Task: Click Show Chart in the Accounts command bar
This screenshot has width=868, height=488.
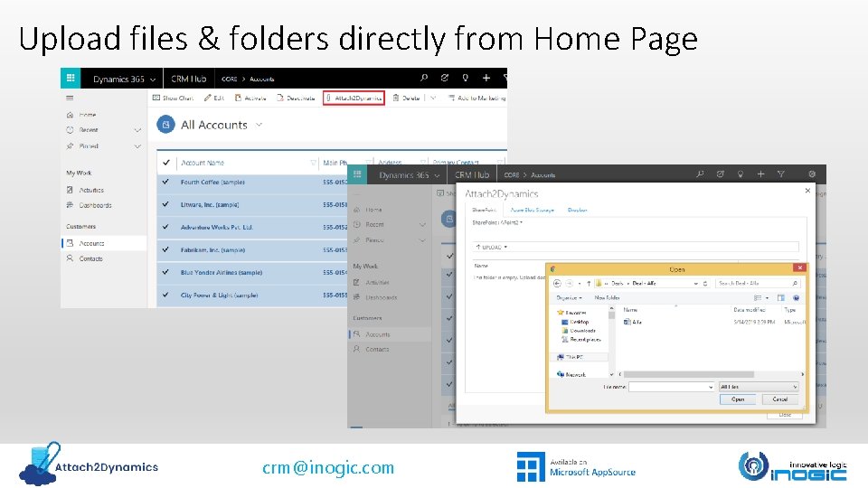Action: (173, 98)
